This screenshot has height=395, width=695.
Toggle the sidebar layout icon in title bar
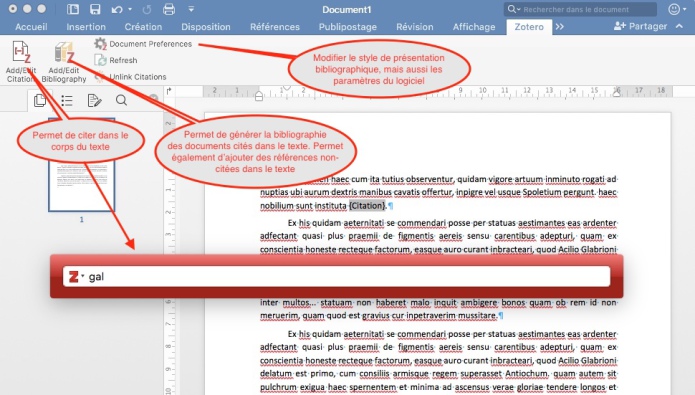[x=73, y=9]
